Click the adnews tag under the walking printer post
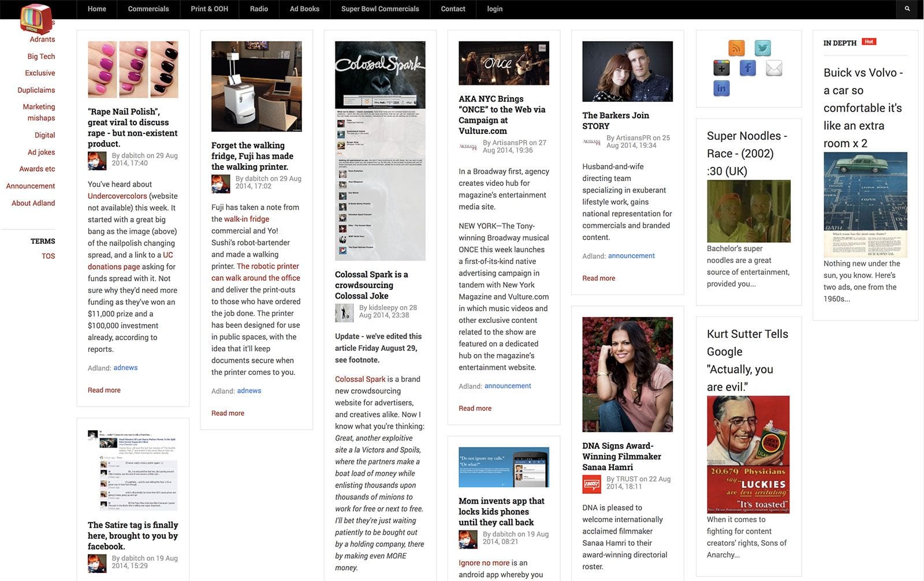Image resolution: width=924 pixels, height=581 pixels. [249, 391]
